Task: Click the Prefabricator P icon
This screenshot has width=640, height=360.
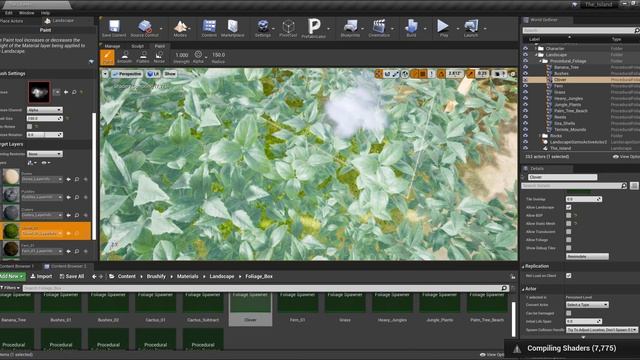Action: pos(314,26)
